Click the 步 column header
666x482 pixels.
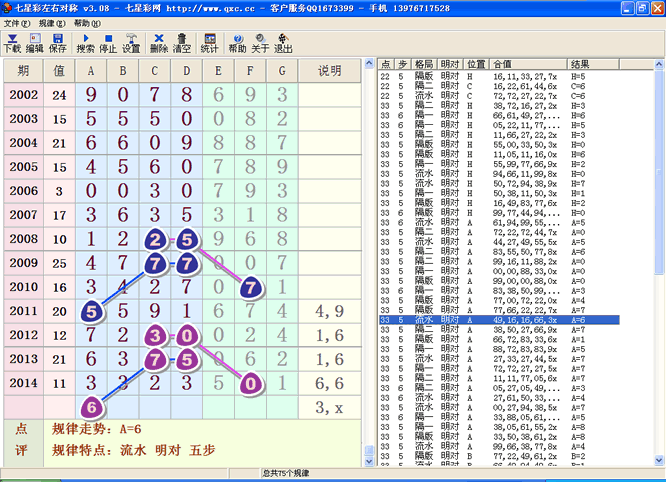(x=402, y=64)
